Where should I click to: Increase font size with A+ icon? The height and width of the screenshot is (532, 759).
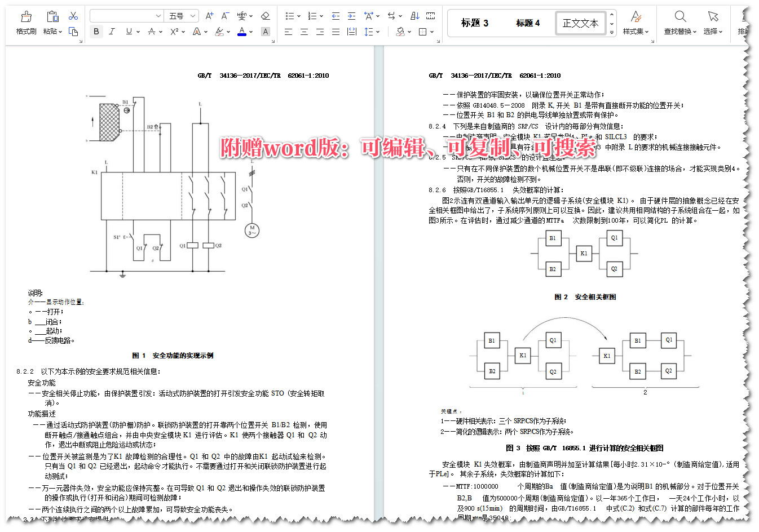click(x=209, y=15)
